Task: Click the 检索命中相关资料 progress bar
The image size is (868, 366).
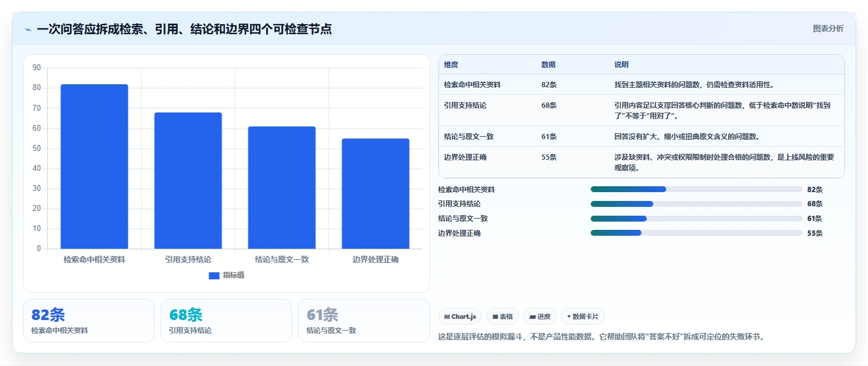Action: (696, 189)
